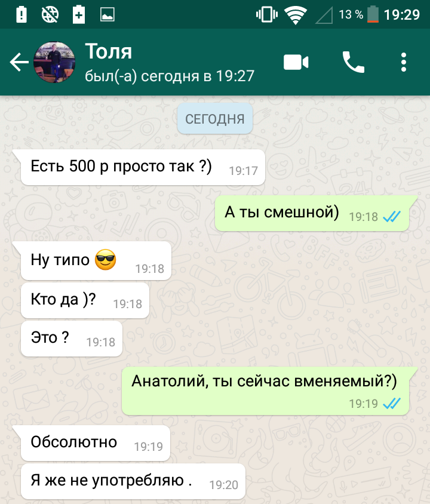Tap the last seen status text
The height and width of the screenshot is (504, 430).
170,76
